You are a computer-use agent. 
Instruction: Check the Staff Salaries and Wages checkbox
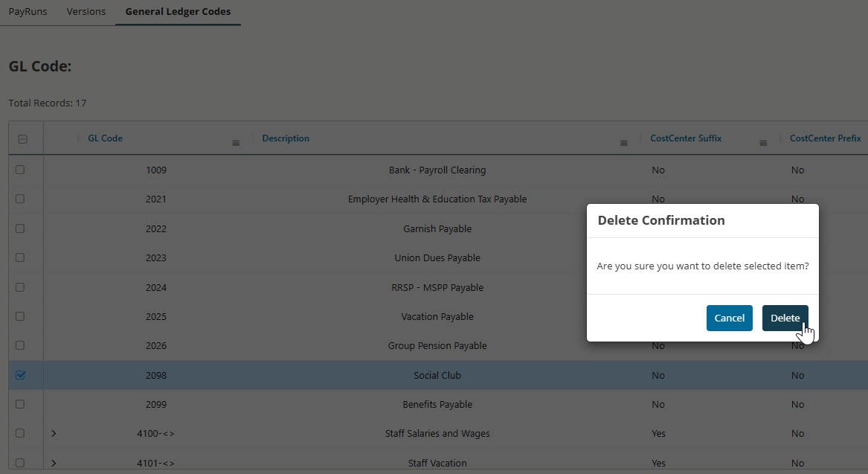click(20, 433)
